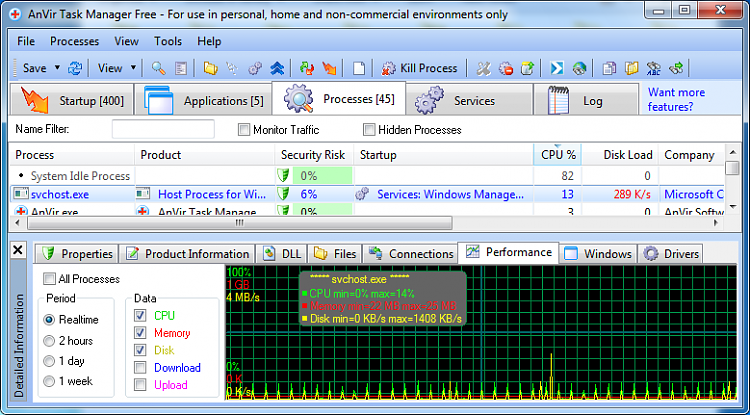Switch to the Log tab
The image size is (750, 415).
click(586, 99)
